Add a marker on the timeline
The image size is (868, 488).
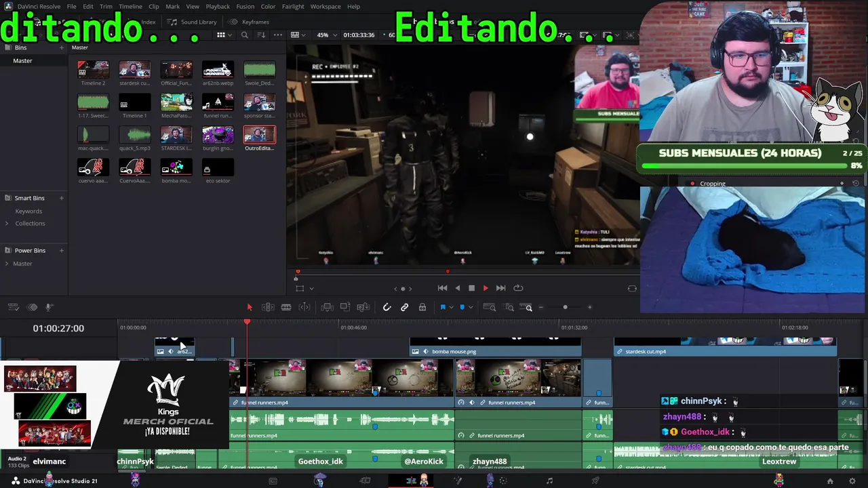tap(462, 307)
